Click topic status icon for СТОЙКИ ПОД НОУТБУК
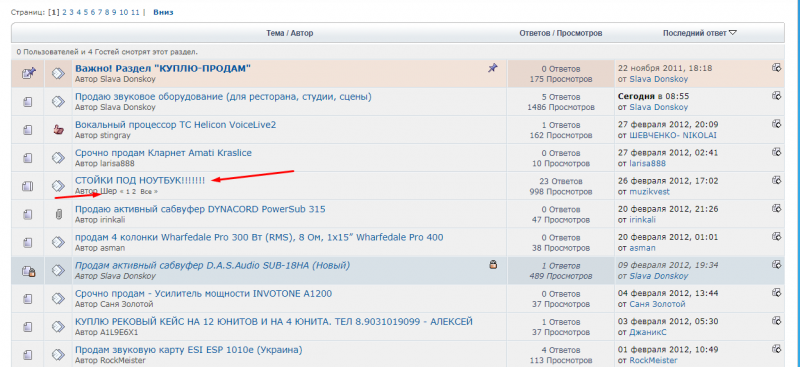This screenshot has width=800, height=367. coord(28,186)
